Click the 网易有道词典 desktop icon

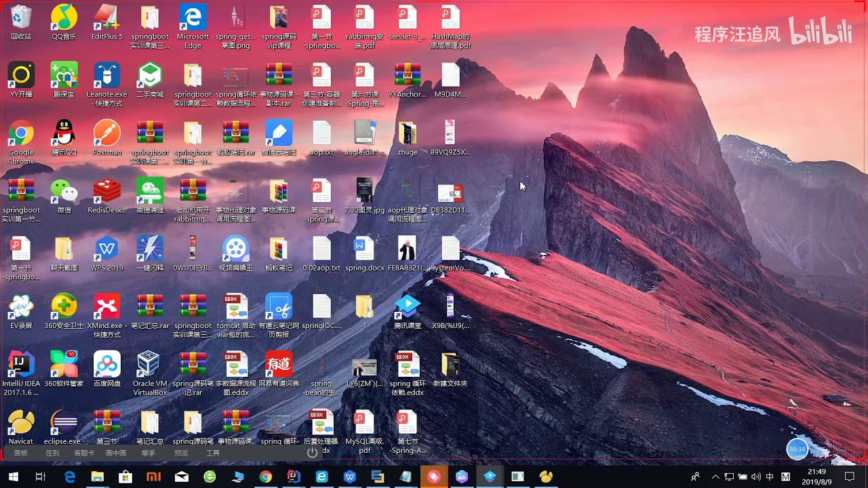pyautogui.click(x=279, y=369)
